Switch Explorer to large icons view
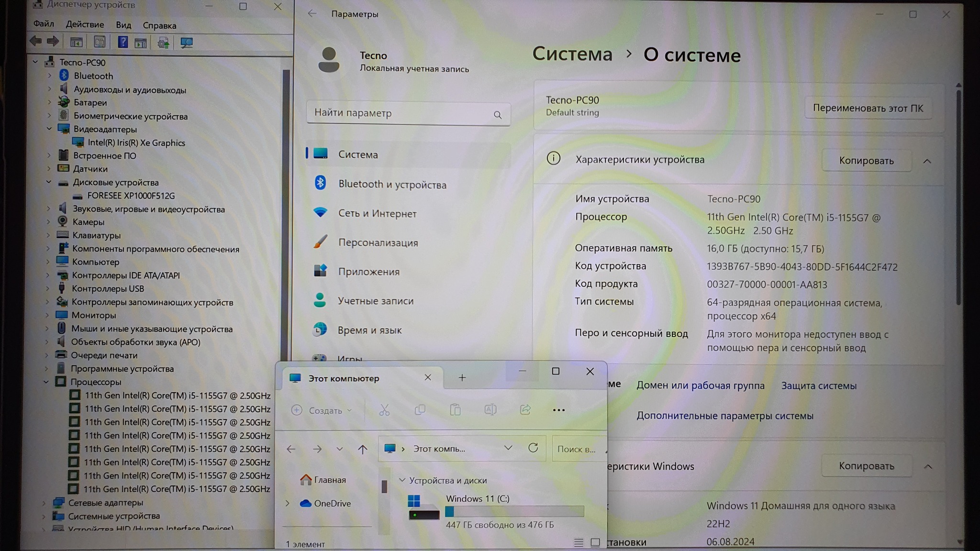The height and width of the screenshot is (551, 980). click(x=595, y=542)
